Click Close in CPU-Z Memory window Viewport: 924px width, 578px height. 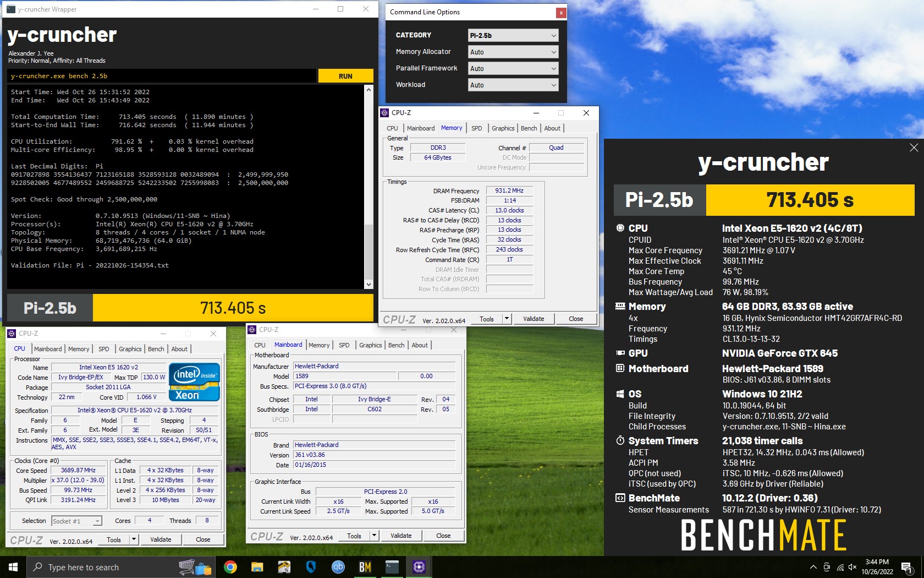pyautogui.click(x=576, y=319)
